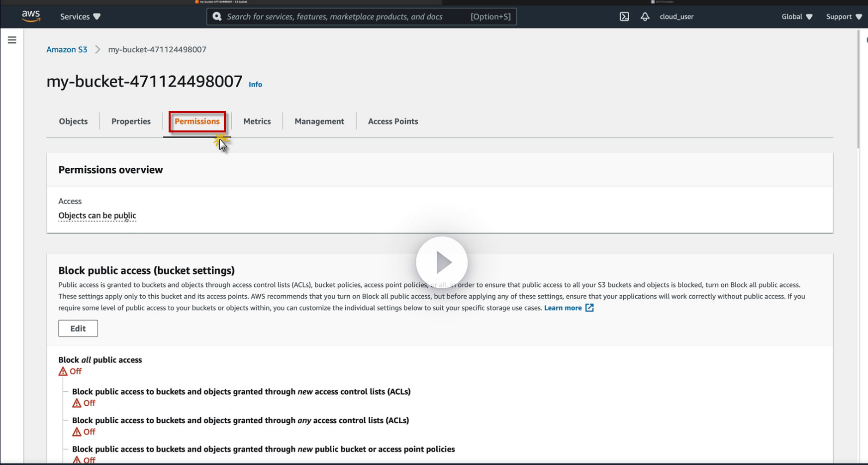This screenshot has height=465, width=868.
Task: Switch to the Properties tab
Action: (x=131, y=121)
